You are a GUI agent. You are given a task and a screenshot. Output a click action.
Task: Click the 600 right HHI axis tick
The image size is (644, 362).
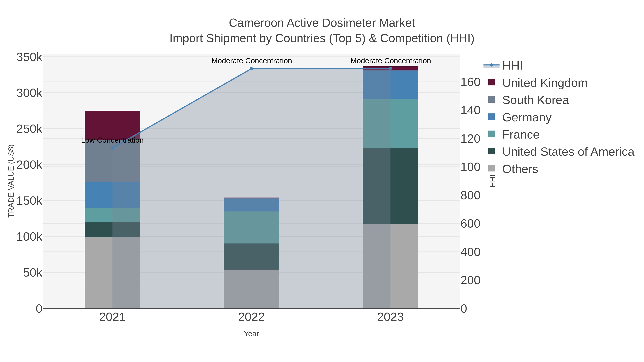click(x=470, y=224)
